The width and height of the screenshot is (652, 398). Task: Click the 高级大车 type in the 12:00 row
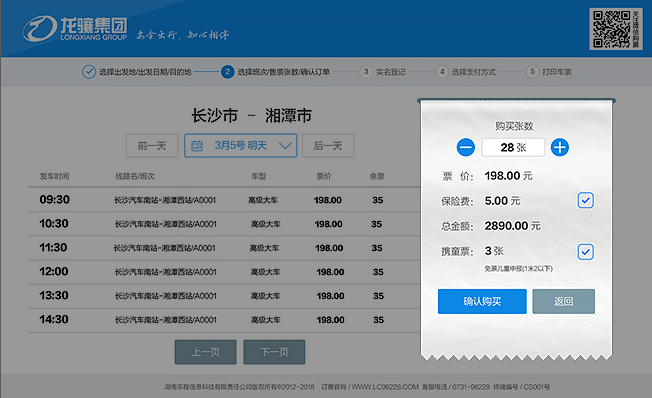[265, 272]
